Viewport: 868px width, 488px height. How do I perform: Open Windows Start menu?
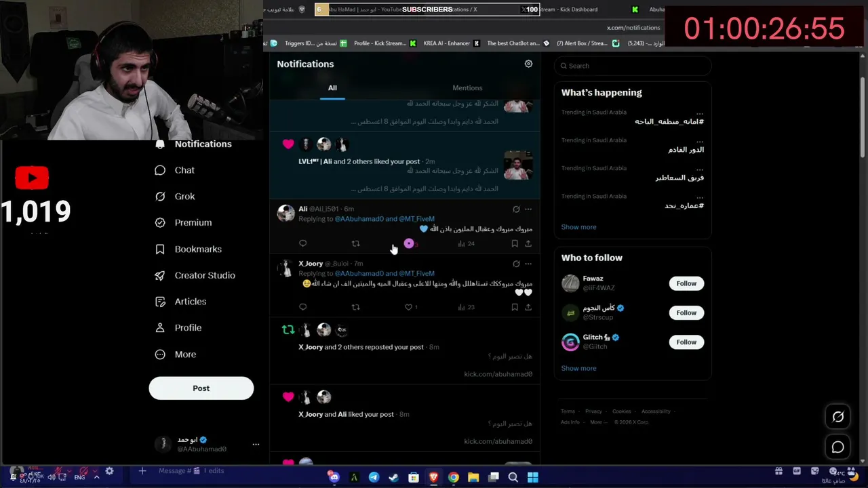[533, 478]
